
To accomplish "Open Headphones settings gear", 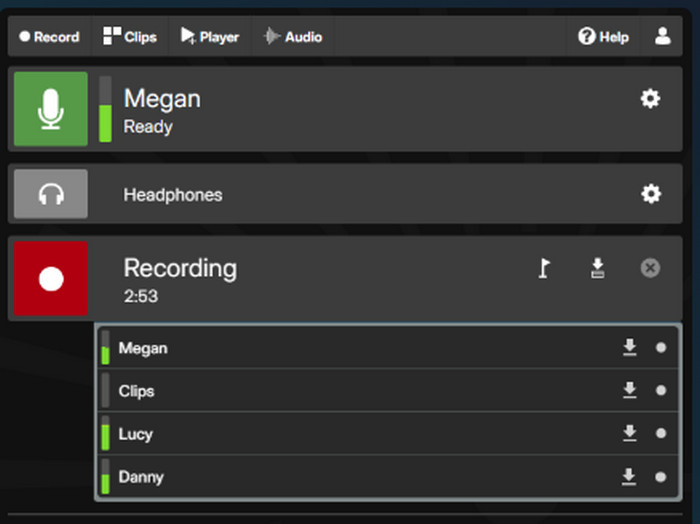I will click(650, 194).
